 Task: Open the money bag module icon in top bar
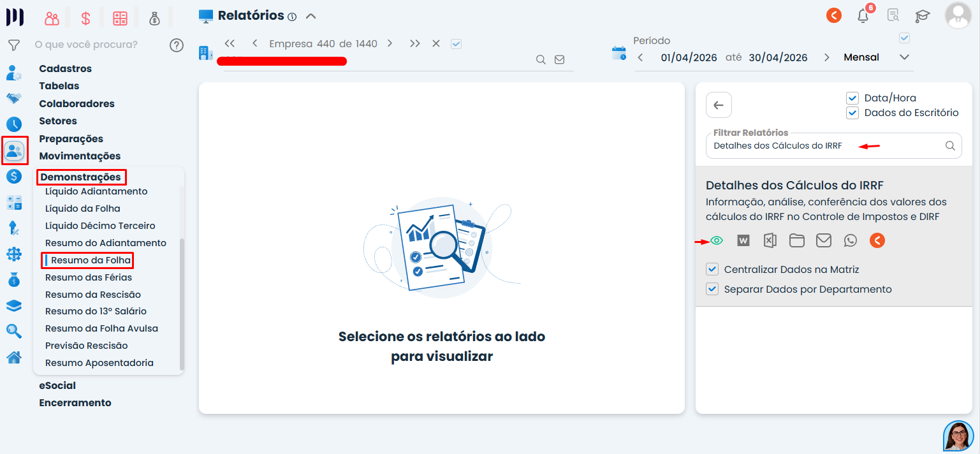154,18
